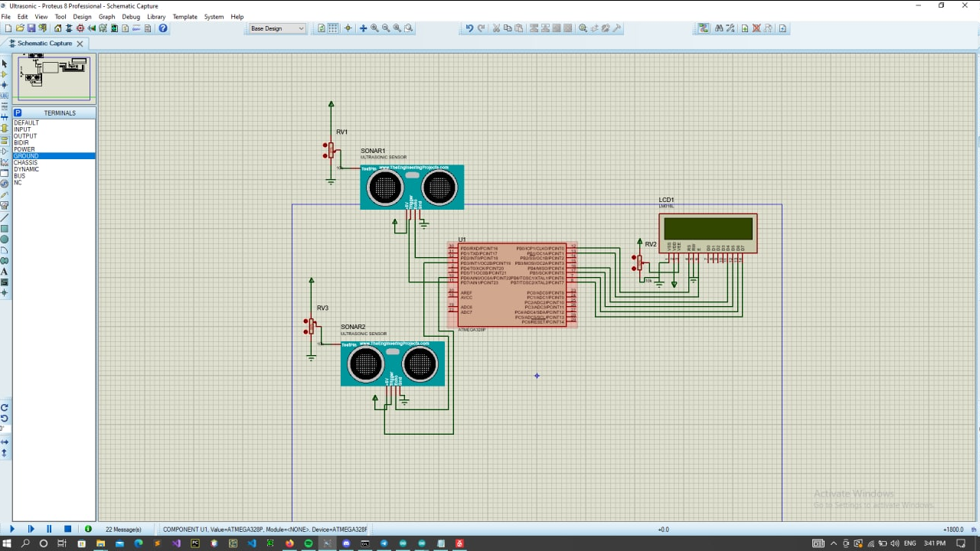Click the Stop simulation button
Image resolution: width=980 pixels, height=551 pixels.
67,529
